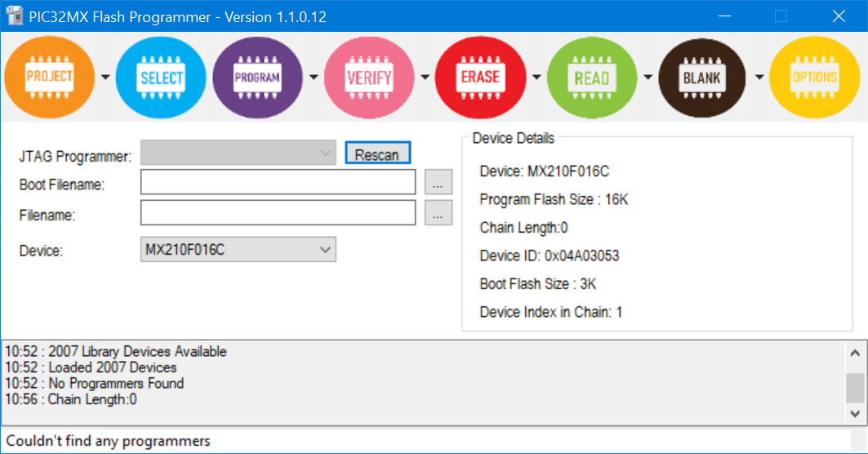The image size is (868, 454).
Task: Click the red ERASE chip icon
Action: [479, 78]
